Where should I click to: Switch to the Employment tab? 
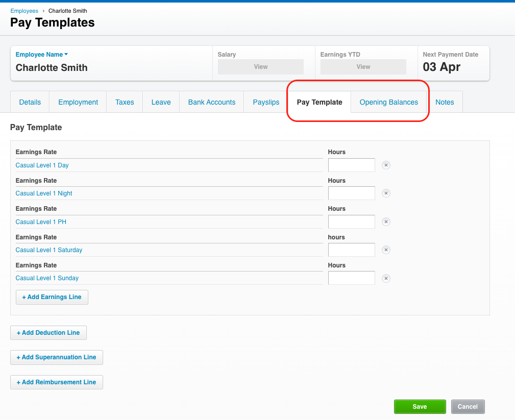(x=78, y=102)
